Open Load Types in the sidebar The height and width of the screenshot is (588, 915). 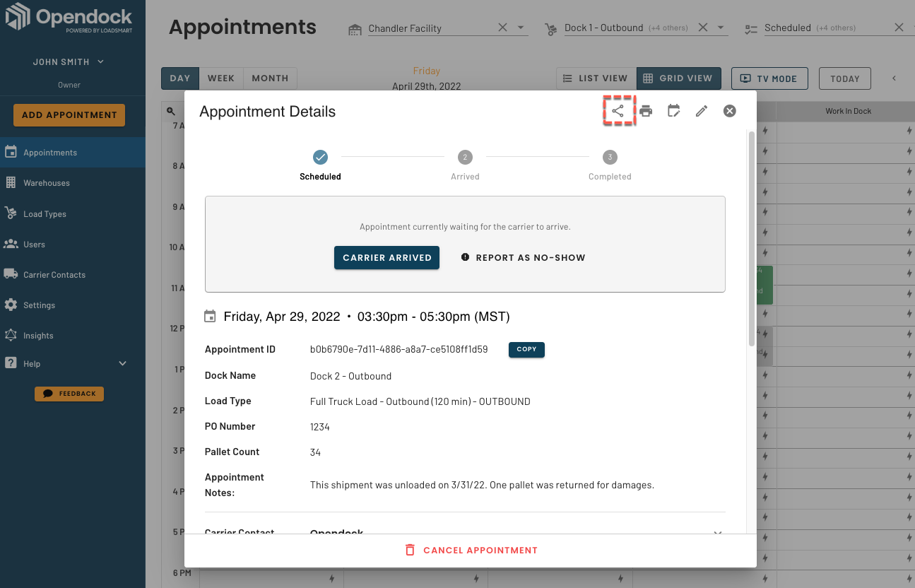(73, 213)
